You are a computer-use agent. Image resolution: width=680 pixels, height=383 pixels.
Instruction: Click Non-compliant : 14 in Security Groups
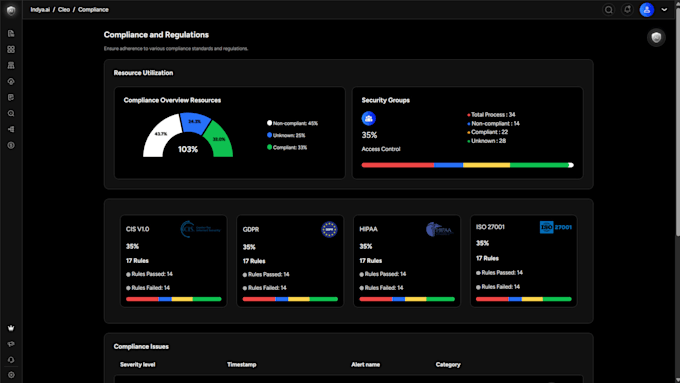pyautogui.click(x=495, y=123)
